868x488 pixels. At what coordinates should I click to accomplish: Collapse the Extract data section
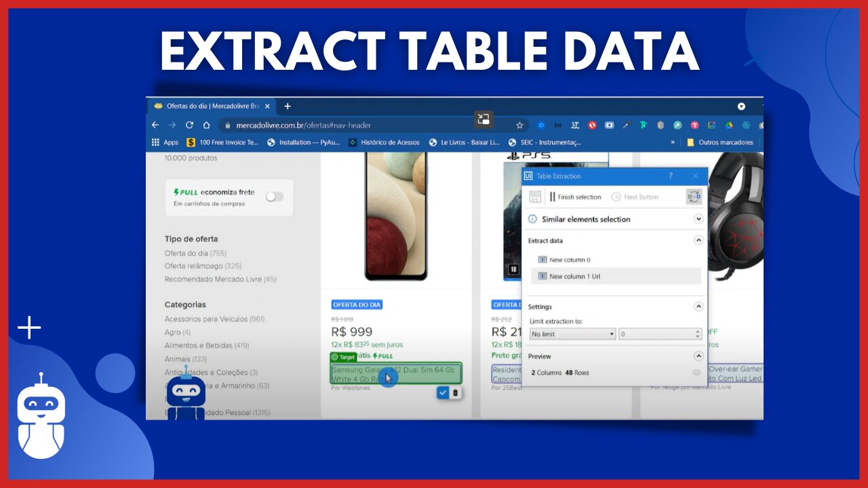(x=698, y=240)
